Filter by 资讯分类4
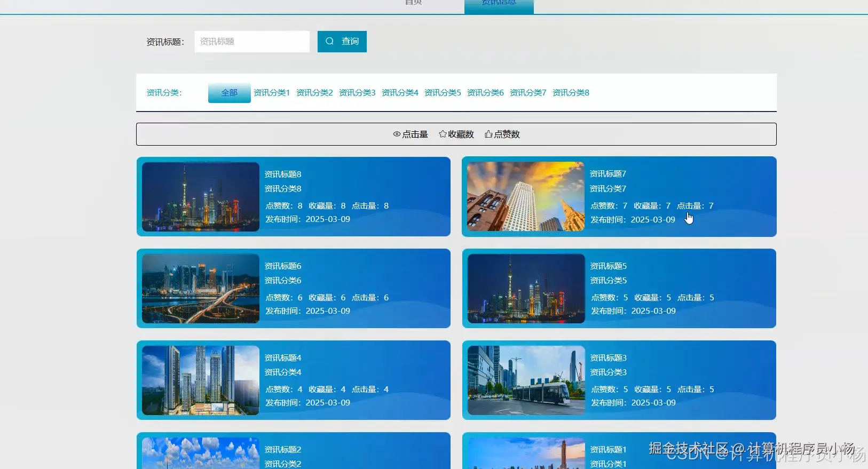868x469 pixels. tap(400, 93)
